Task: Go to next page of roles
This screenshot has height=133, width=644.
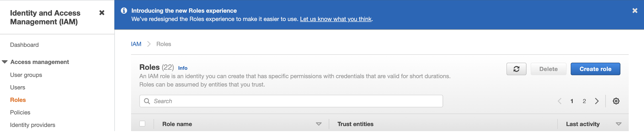Action: coord(597,101)
